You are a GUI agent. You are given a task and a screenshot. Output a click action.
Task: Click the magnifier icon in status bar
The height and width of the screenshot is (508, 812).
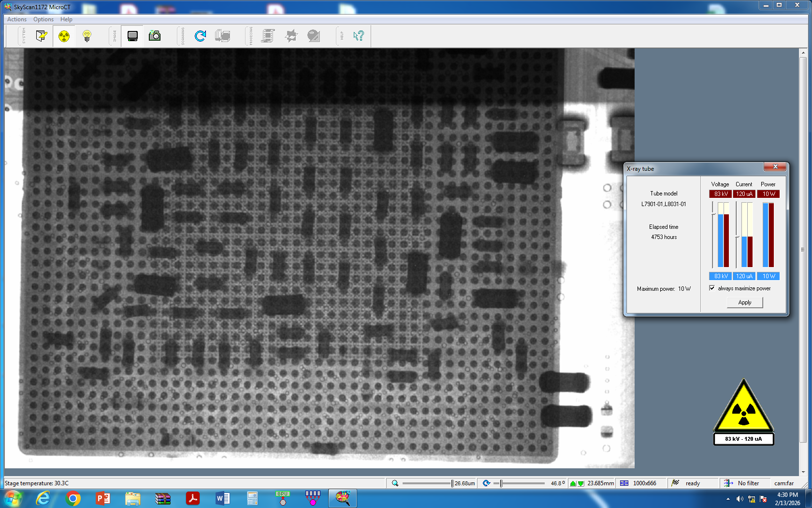pos(395,483)
